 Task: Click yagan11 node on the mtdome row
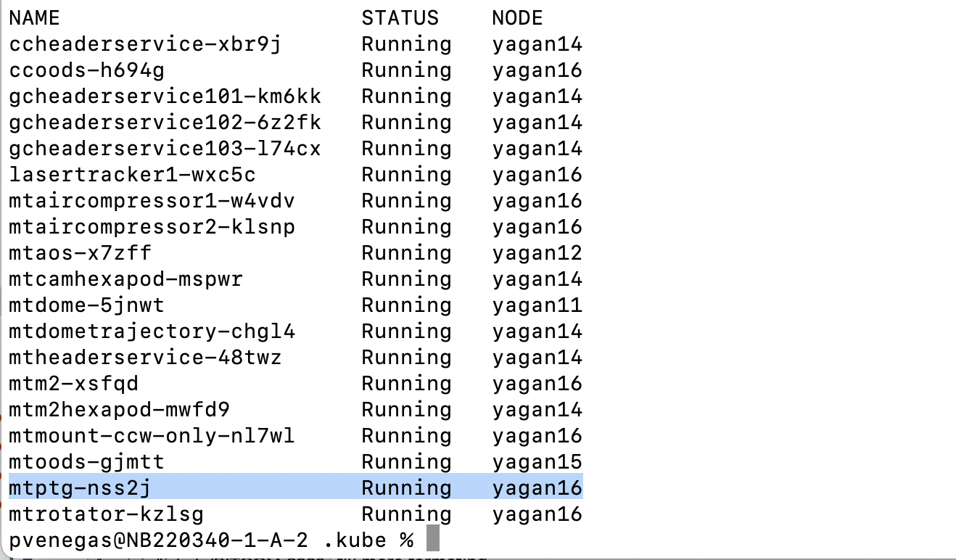pos(537,305)
